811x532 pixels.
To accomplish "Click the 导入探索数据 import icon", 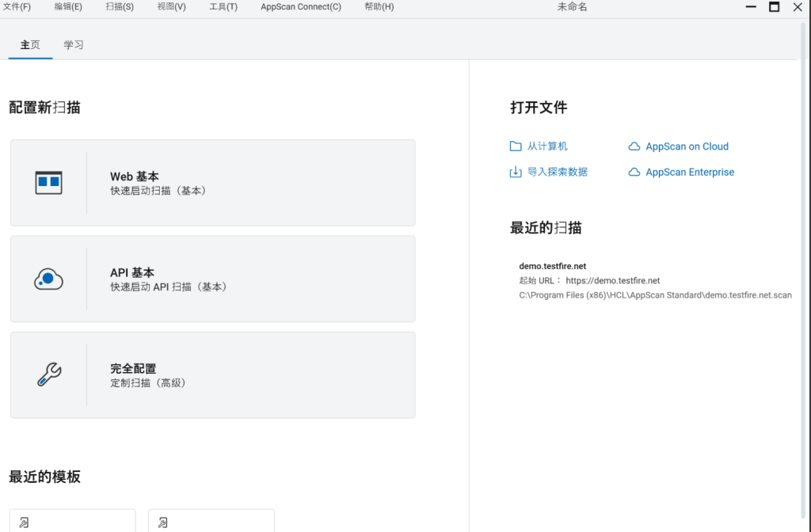I will tap(516, 172).
